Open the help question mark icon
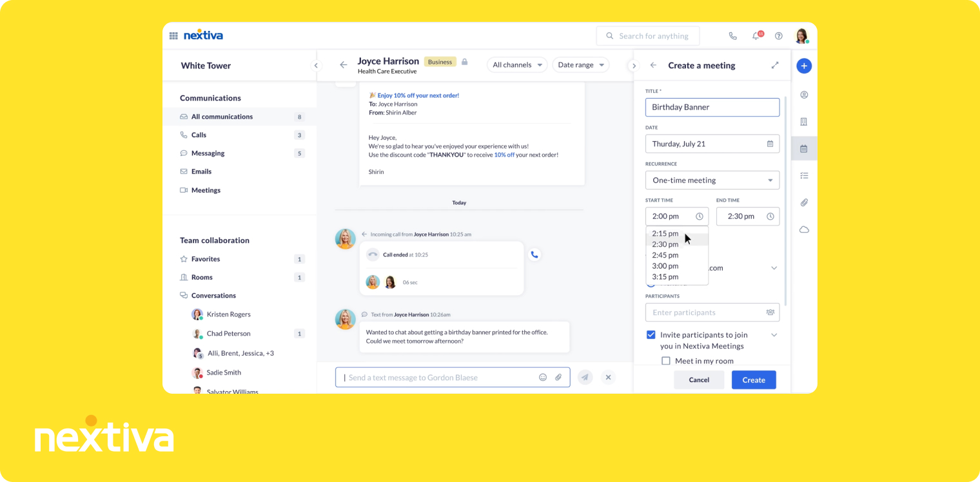The height and width of the screenshot is (482, 980). click(x=779, y=36)
